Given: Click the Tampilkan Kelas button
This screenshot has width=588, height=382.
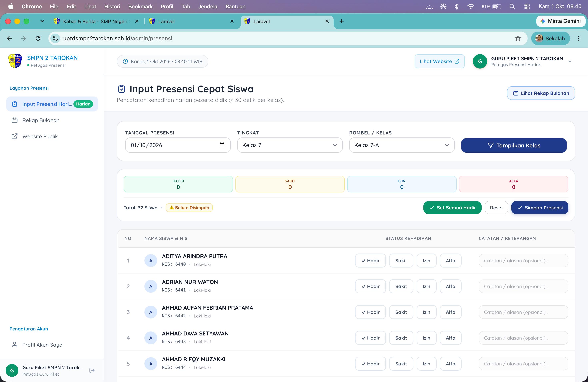Looking at the screenshot, I should point(514,145).
